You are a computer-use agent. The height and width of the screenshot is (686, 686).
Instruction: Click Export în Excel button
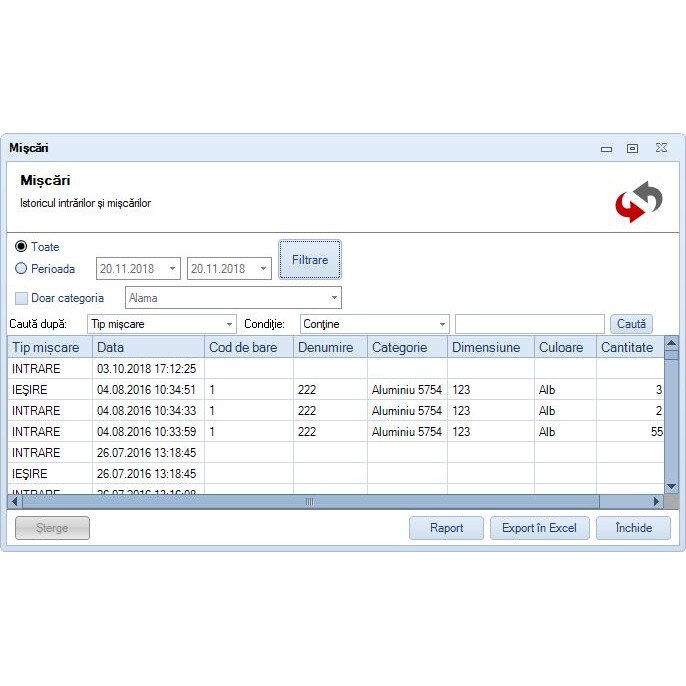pos(539,528)
